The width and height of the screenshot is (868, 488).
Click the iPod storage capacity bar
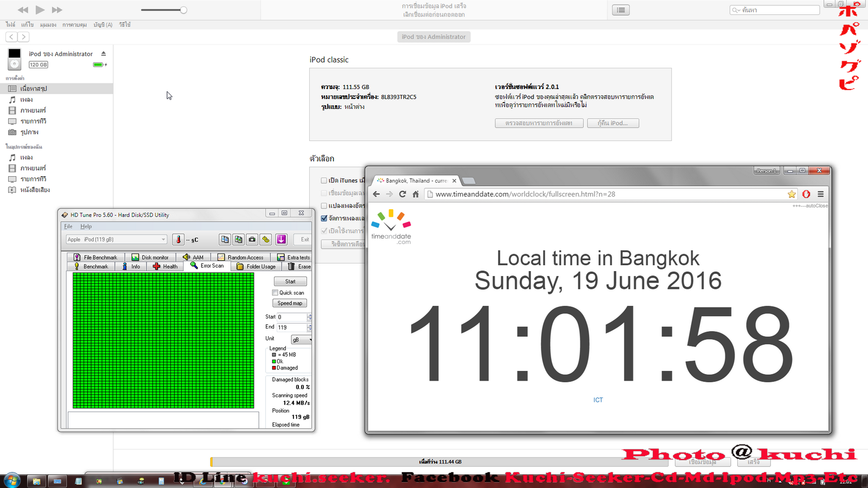pyautogui.click(x=440, y=462)
